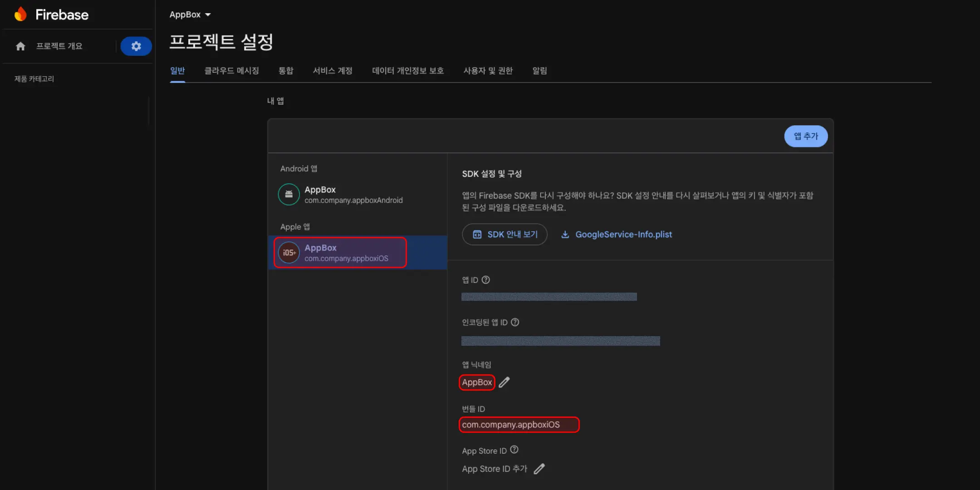The width and height of the screenshot is (980, 490).
Task: Click the help icon beside 앱 ID
Action: coord(485,280)
